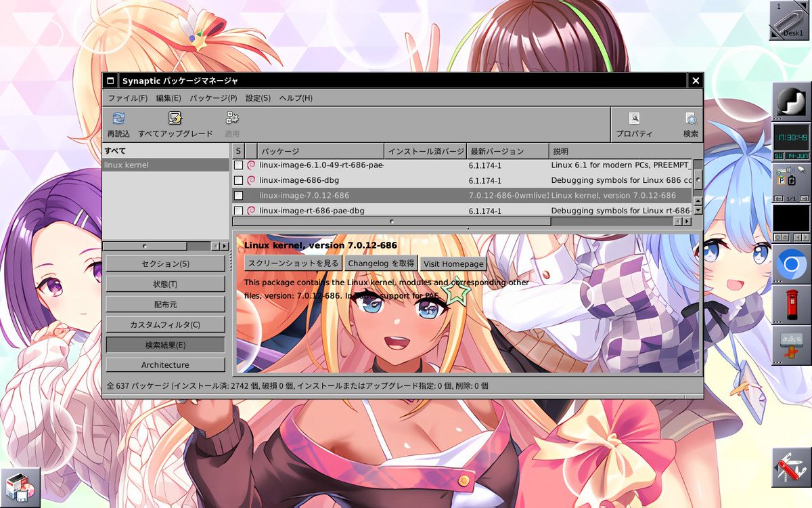
Task: Click the カスタムフィルタ(C) button
Action: point(165,324)
